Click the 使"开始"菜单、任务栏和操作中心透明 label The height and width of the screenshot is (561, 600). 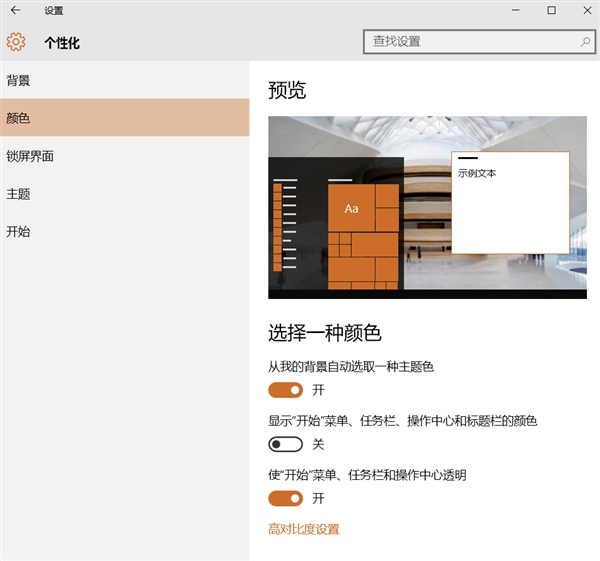pos(367,475)
